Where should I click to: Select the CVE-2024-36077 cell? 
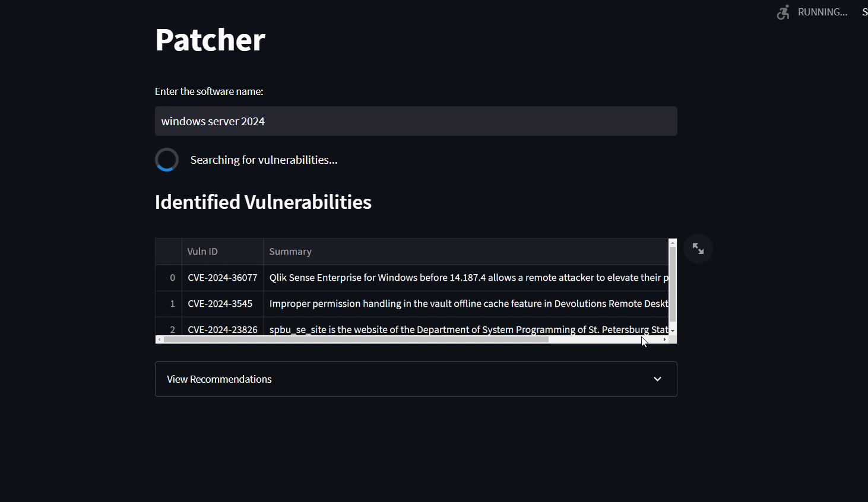click(223, 278)
